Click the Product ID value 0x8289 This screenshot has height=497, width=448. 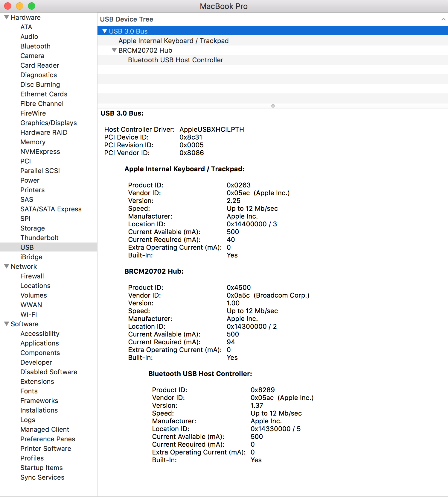[263, 390]
